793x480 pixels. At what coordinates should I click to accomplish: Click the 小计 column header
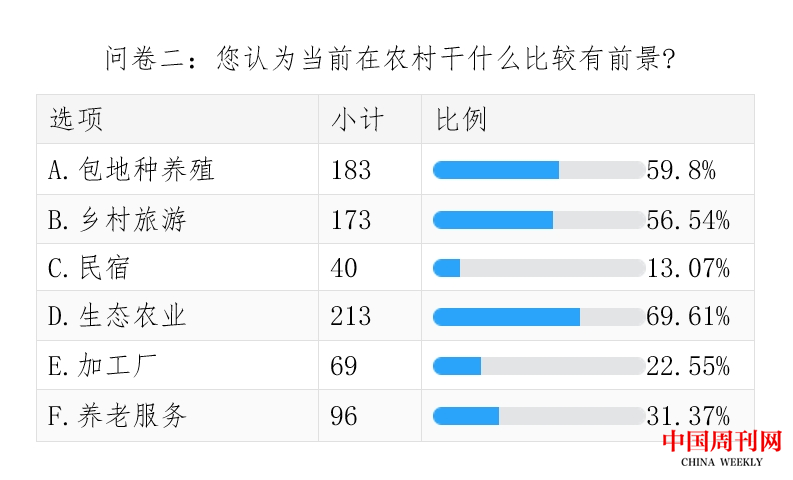357,120
